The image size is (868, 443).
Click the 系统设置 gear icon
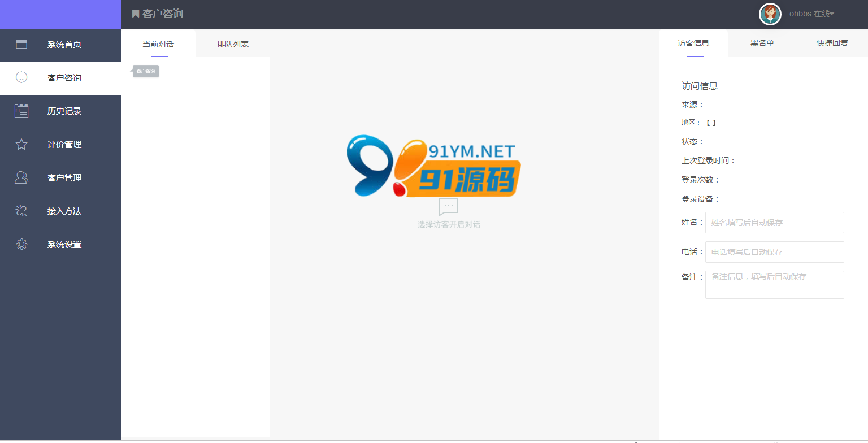(x=21, y=244)
